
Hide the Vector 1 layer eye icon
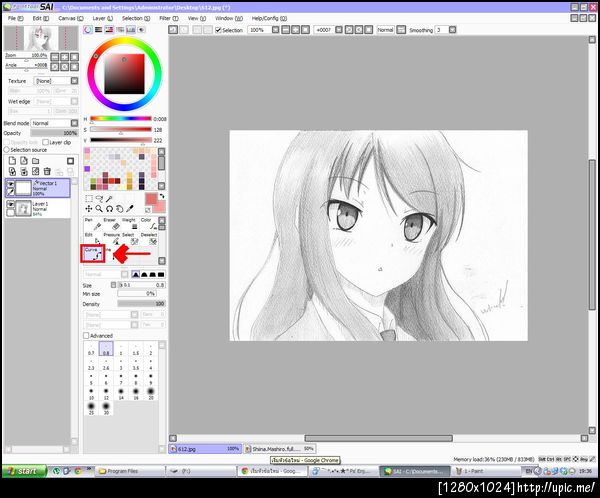pyautogui.click(x=11, y=184)
